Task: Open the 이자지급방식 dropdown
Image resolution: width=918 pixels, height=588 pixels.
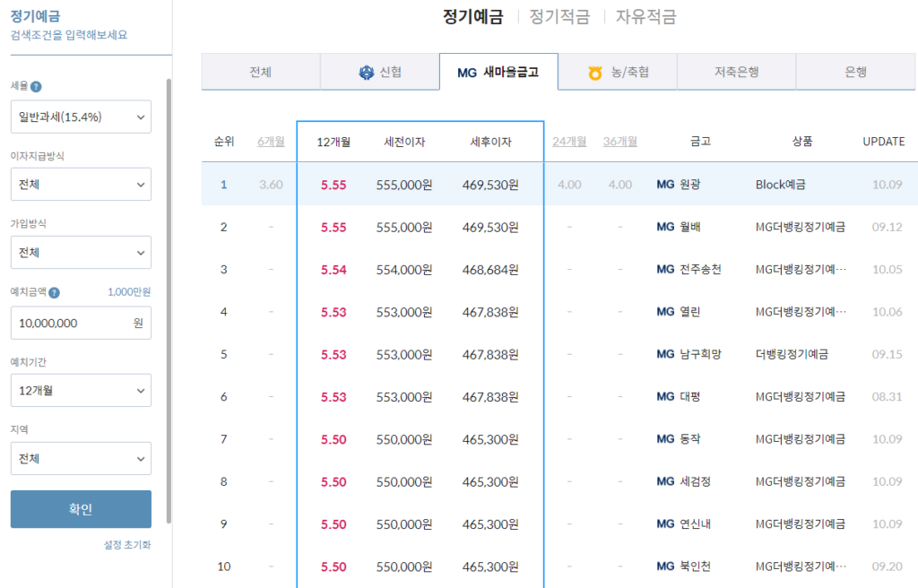Action: click(81, 184)
